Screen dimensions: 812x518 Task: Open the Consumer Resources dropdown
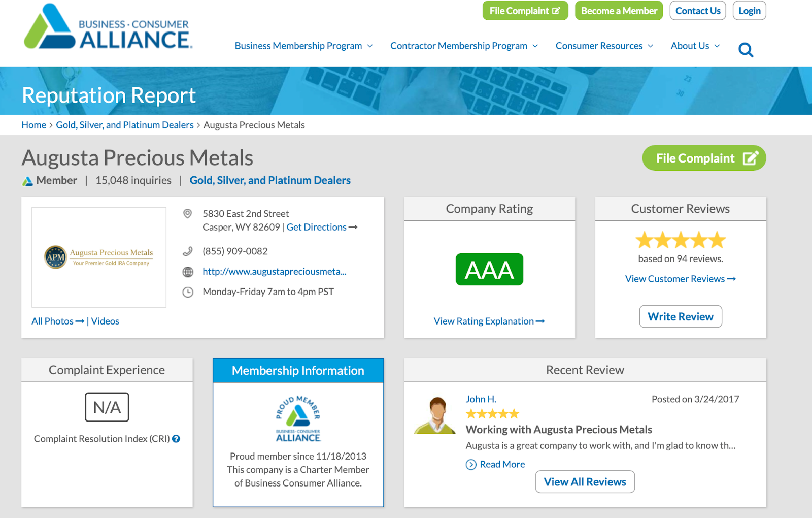604,46
